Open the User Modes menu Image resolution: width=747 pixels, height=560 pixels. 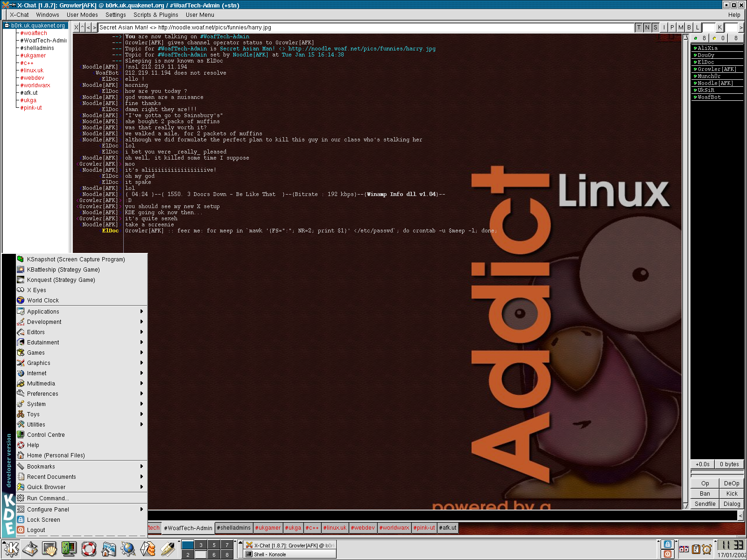pyautogui.click(x=82, y=15)
